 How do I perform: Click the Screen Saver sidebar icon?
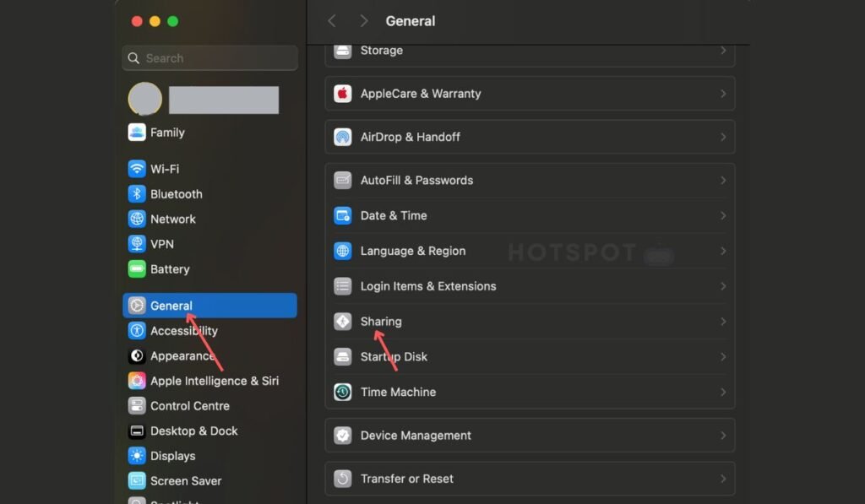click(x=137, y=480)
